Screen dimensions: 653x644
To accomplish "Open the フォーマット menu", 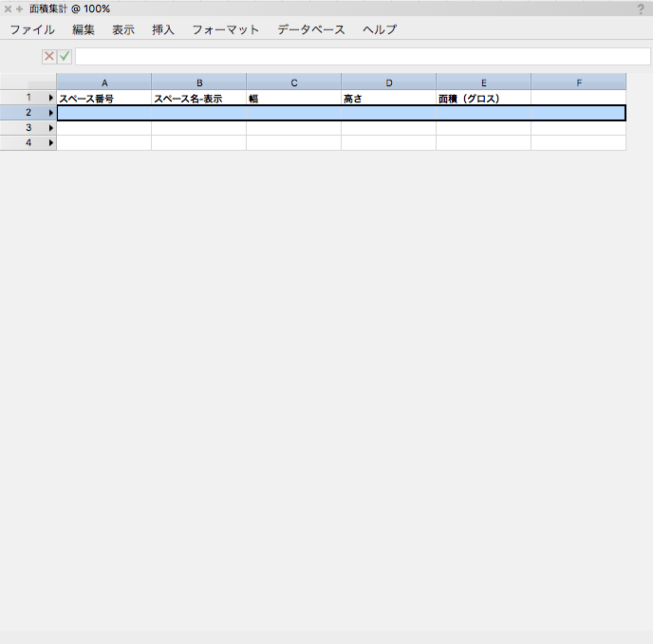I will point(226,29).
